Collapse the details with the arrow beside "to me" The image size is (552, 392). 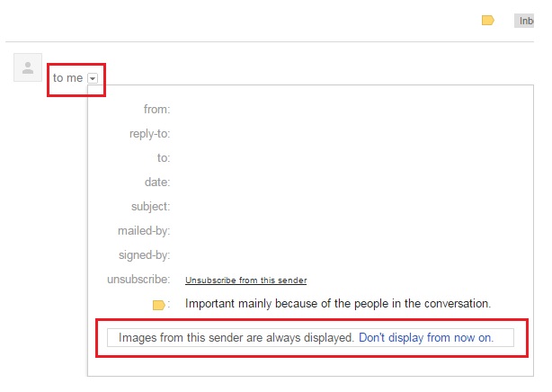[93, 78]
